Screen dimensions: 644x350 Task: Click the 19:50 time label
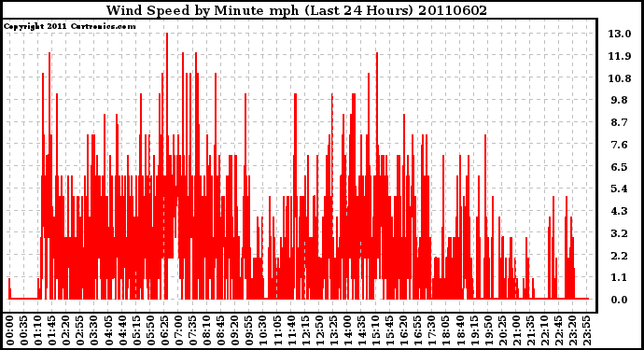point(487,331)
